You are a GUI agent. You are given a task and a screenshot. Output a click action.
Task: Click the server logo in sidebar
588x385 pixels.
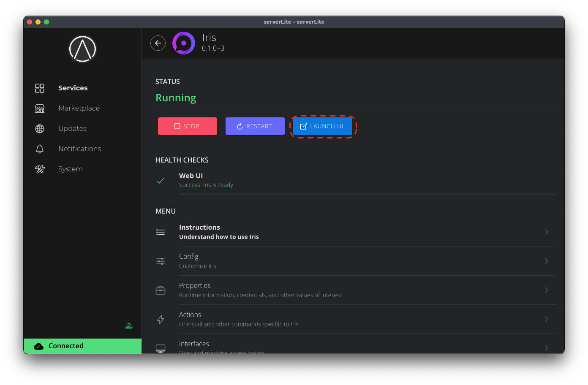tap(83, 49)
